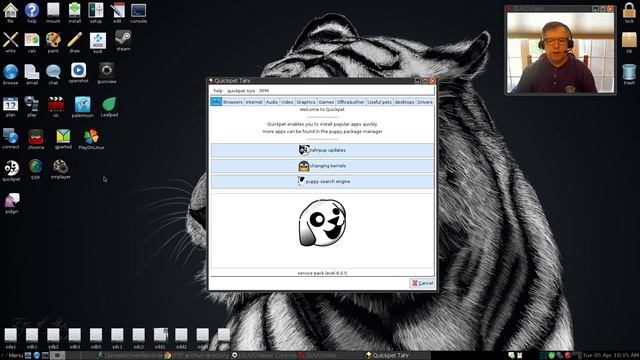Image resolution: width=640 pixels, height=360 pixels.
Task: Open the trash desktop icon
Action: point(629,74)
